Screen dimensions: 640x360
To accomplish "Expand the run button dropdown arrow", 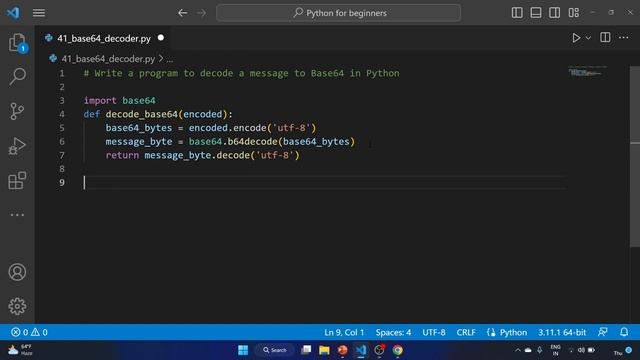I will coord(588,38).
